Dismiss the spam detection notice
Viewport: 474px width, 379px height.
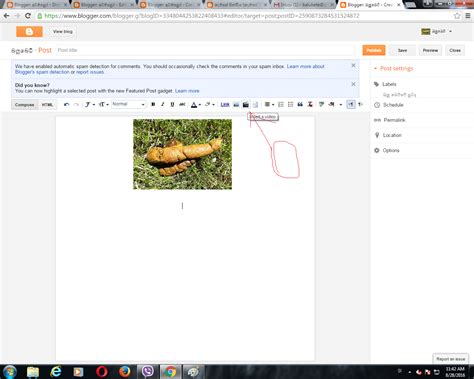353,65
